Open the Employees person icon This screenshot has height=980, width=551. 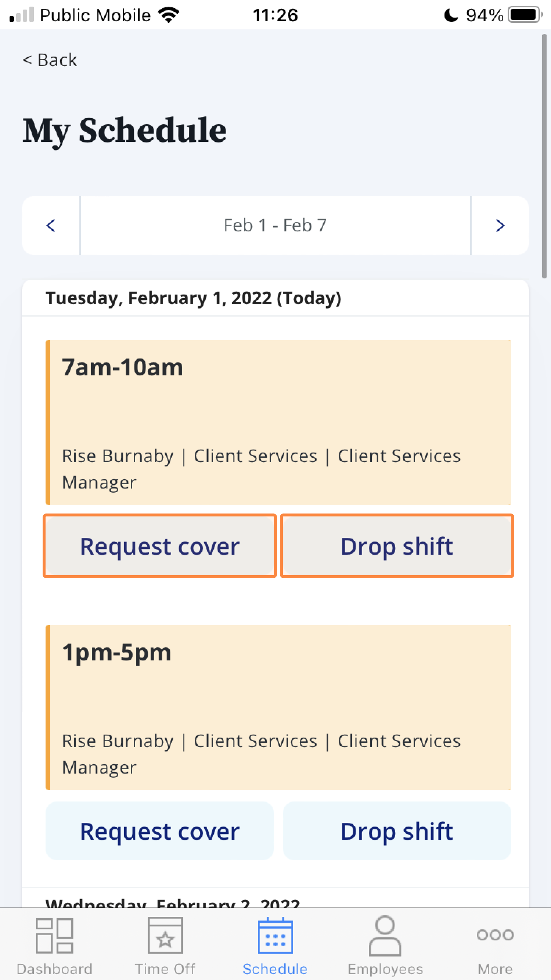click(x=385, y=936)
